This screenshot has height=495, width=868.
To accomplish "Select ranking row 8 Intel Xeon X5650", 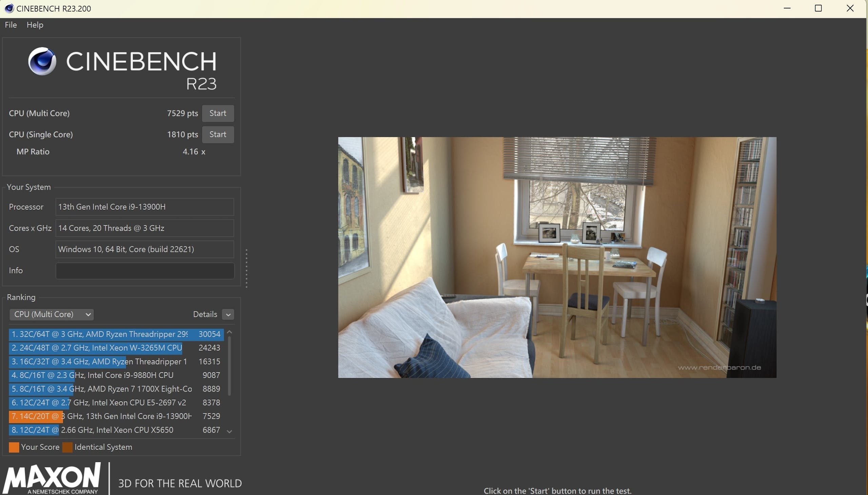I will (x=116, y=430).
